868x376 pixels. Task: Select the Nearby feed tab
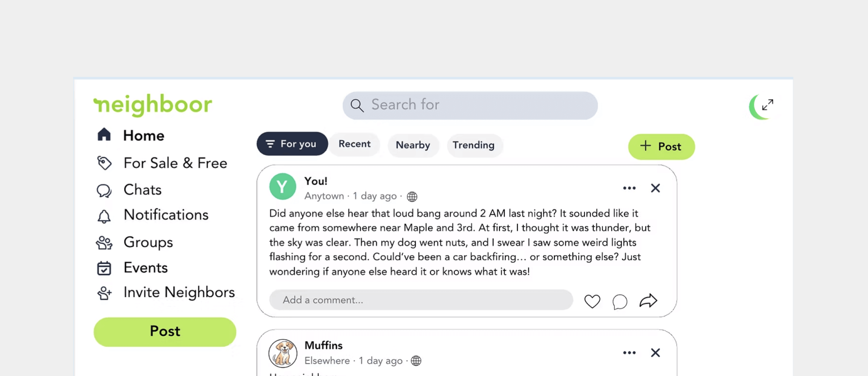point(413,145)
